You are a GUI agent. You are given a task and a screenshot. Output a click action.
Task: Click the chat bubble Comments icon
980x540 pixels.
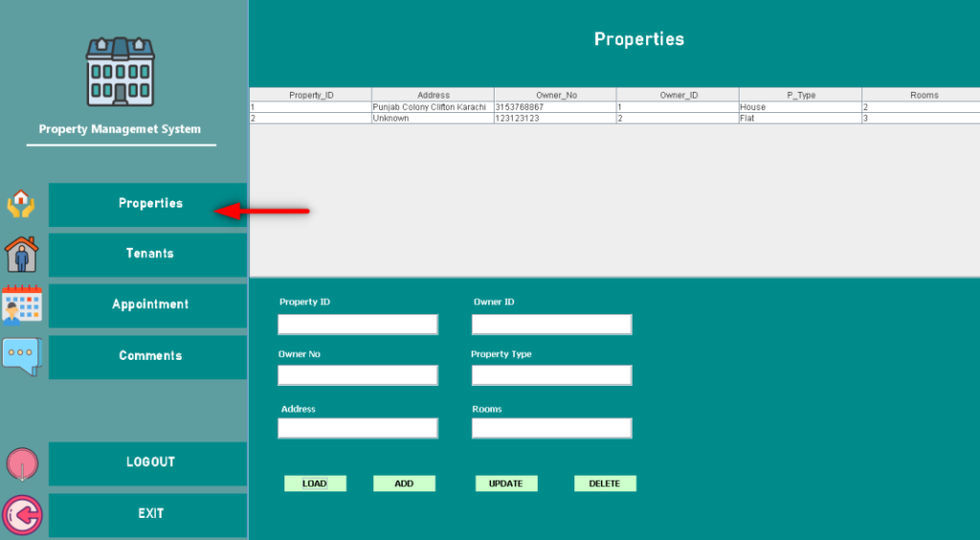point(22,356)
